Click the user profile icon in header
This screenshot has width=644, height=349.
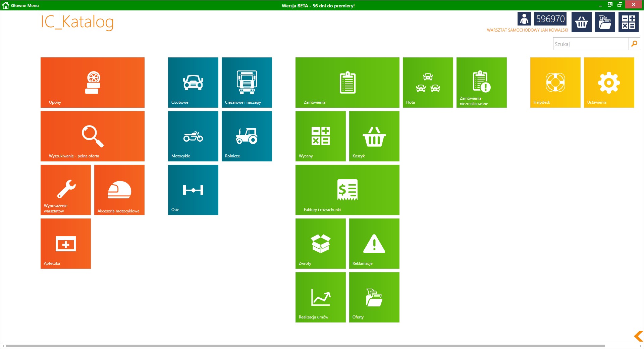click(524, 19)
